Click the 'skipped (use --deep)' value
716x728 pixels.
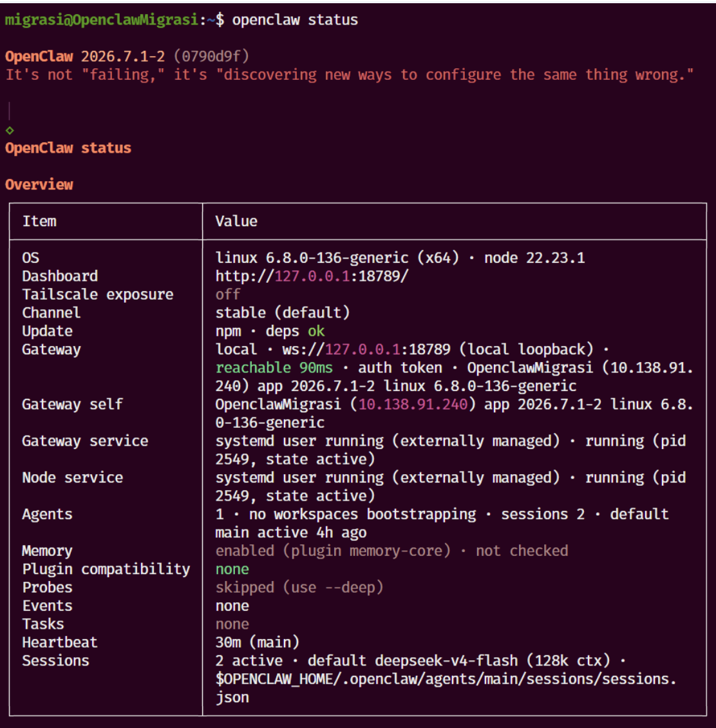pyautogui.click(x=299, y=588)
